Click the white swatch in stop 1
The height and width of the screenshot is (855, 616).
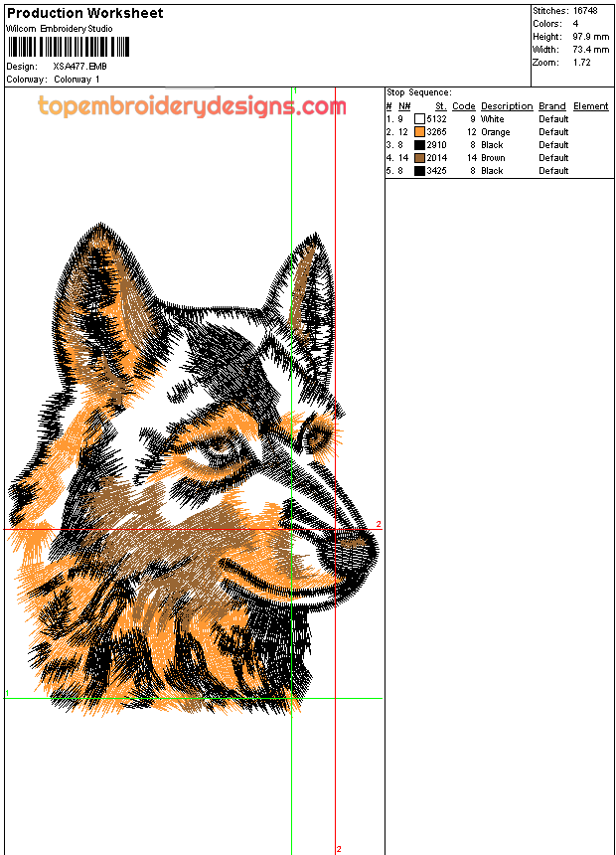[x=419, y=119]
